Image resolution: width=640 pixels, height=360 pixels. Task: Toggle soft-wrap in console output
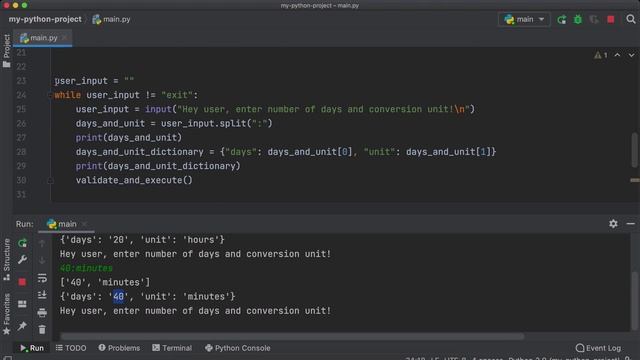coord(42,278)
